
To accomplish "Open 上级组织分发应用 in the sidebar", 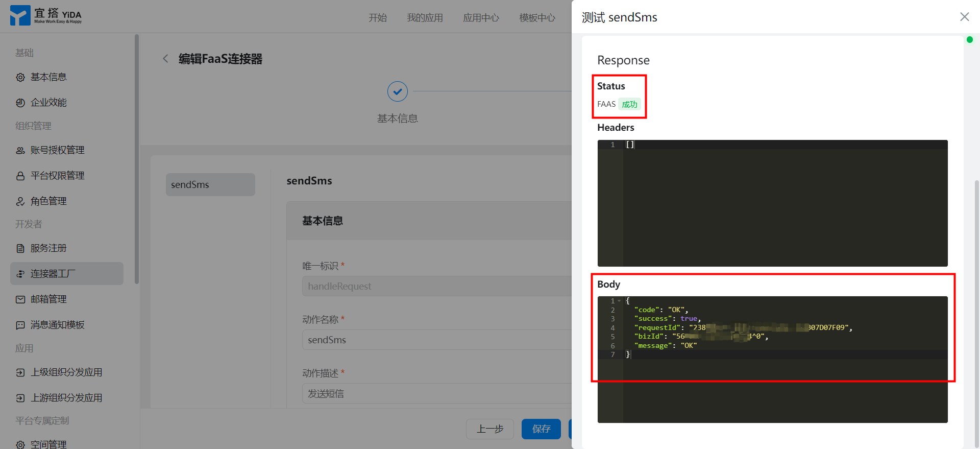I will click(67, 372).
